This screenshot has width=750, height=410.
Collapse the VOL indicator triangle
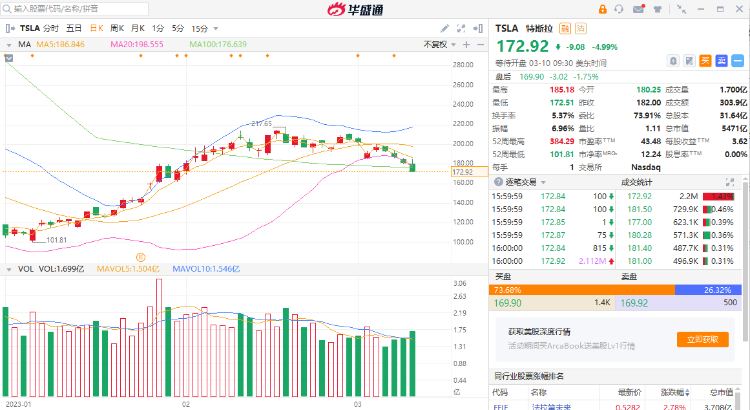9,270
